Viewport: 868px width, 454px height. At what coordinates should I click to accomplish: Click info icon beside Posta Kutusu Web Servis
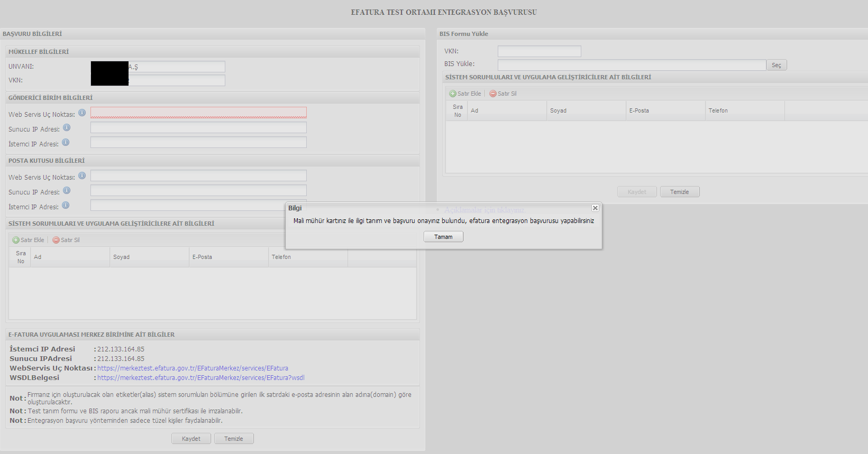coord(82,175)
